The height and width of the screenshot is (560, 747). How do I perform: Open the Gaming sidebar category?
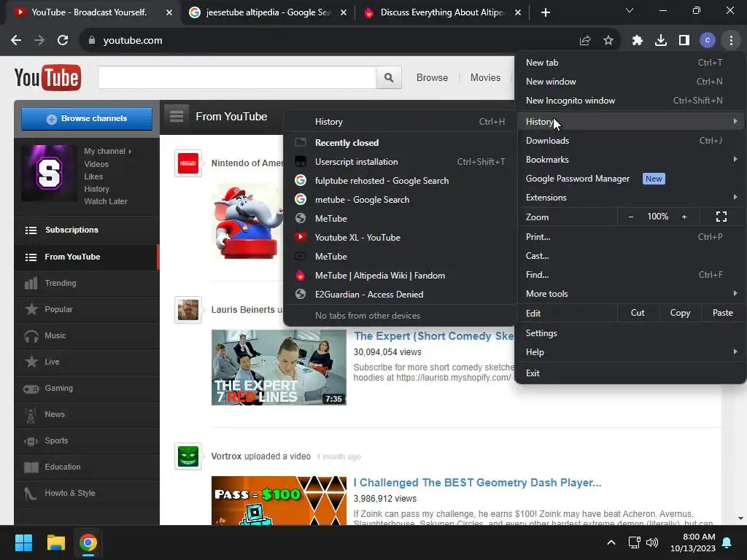[87, 388]
